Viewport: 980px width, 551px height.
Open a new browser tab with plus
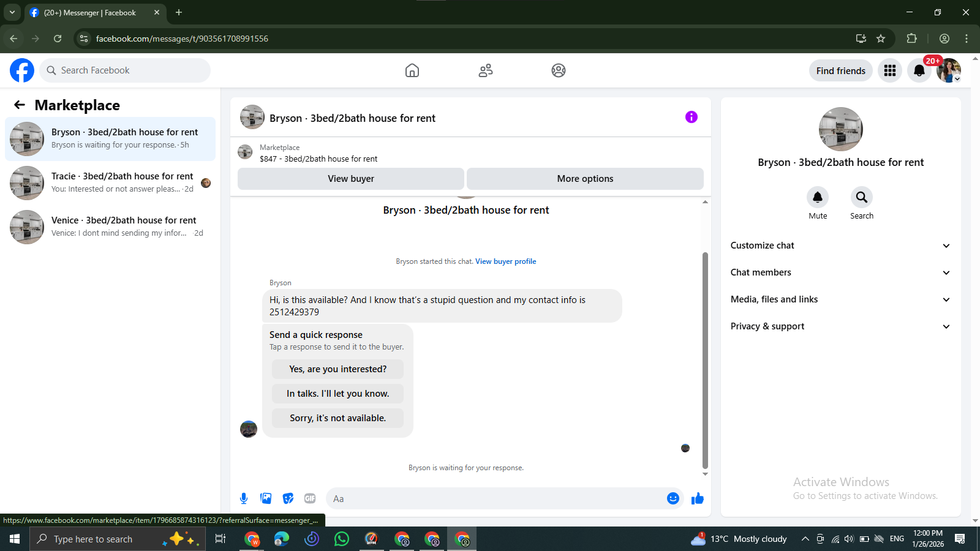point(179,12)
